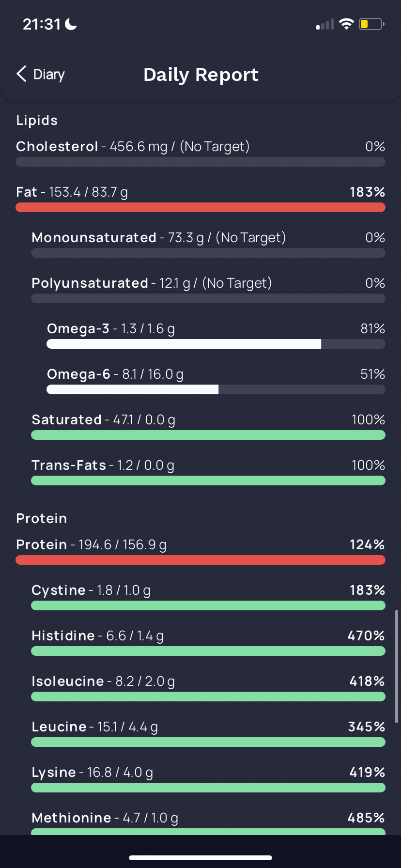The width and height of the screenshot is (401, 868).
Task: Tap the Omega-3 progress bar
Action: pyautogui.click(x=216, y=344)
